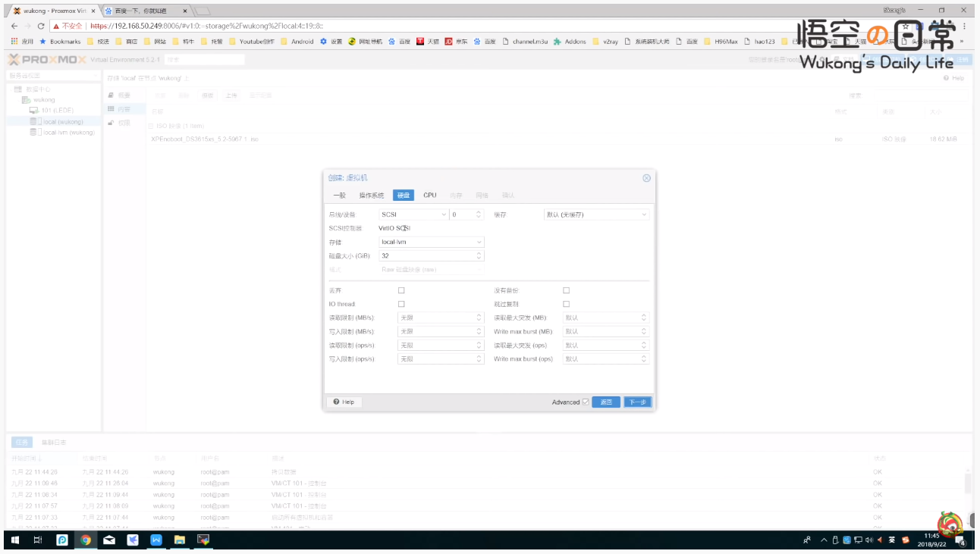Open File Explorer from the taskbar
Screen dimensions: 980x554
(180, 540)
